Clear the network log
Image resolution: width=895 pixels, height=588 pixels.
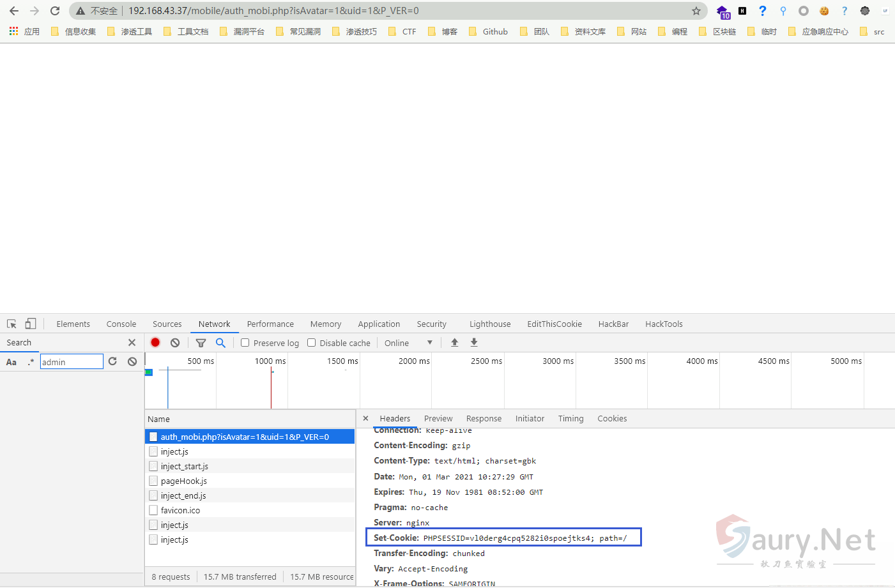(175, 343)
